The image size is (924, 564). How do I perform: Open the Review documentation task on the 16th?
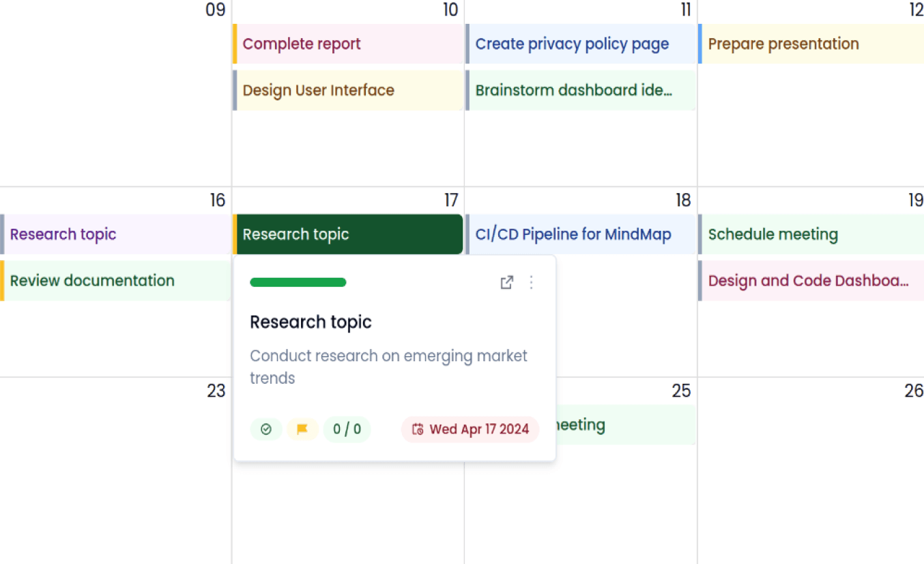click(92, 281)
